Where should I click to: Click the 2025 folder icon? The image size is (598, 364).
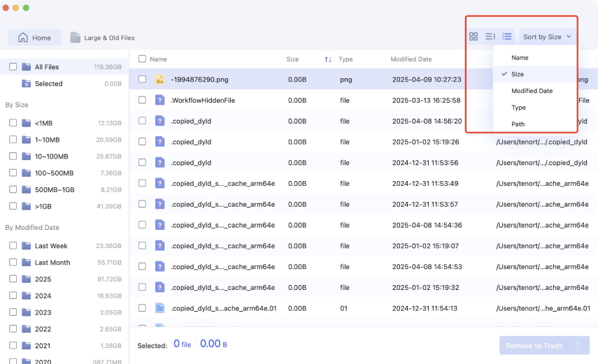coord(27,279)
